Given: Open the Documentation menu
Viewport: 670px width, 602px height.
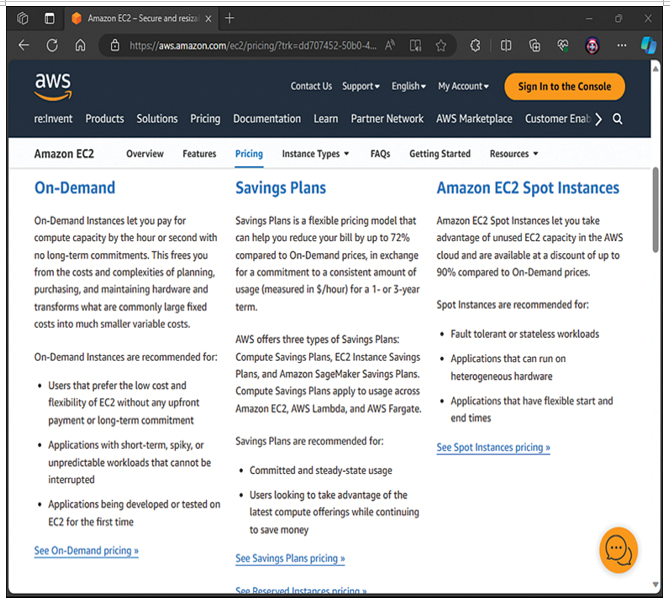Looking at the screenshot, I should (267, 119).
